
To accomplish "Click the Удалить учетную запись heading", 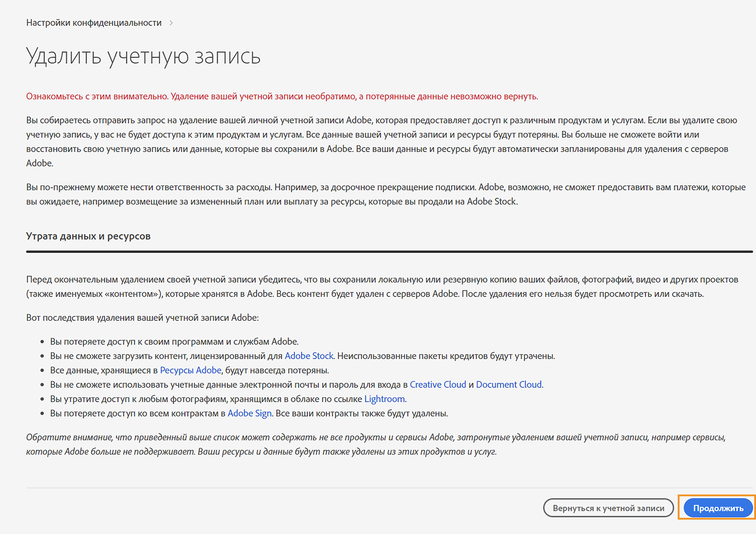I will [143, 56].
